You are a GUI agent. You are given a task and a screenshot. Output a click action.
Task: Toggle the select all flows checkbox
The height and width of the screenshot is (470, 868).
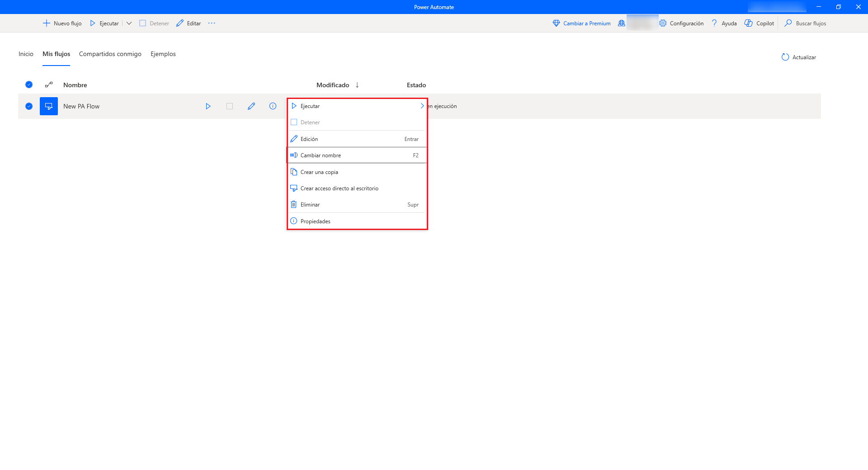[x=29, y=85]
